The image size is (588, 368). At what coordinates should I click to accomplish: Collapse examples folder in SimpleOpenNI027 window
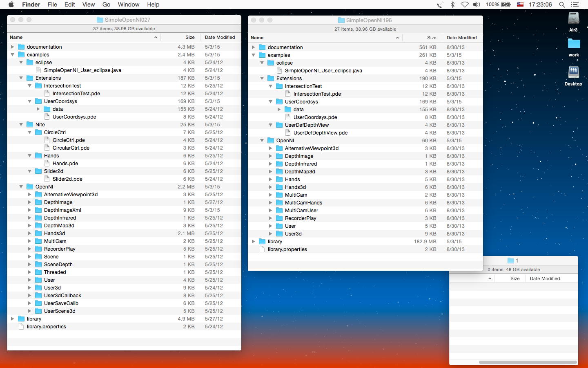click(13, 55)
